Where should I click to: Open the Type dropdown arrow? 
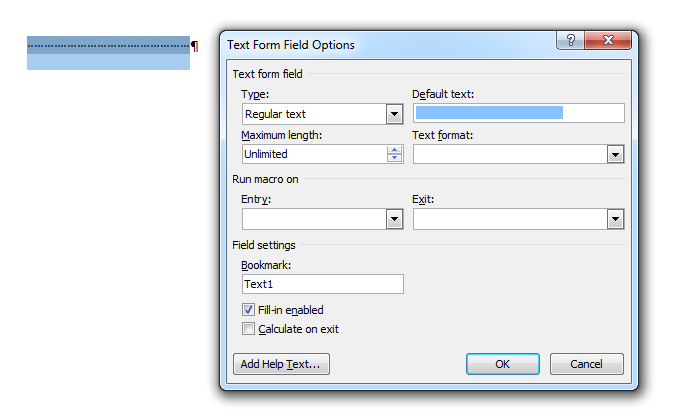394,114
